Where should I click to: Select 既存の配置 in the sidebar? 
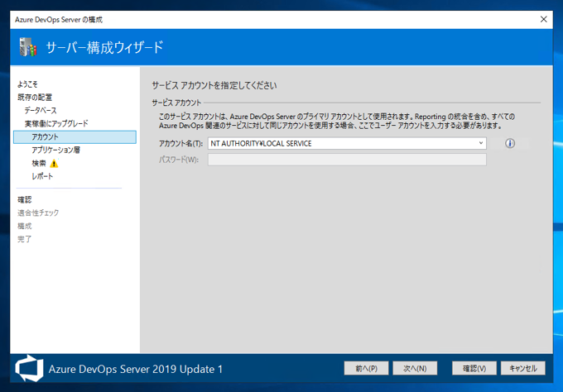35,98
